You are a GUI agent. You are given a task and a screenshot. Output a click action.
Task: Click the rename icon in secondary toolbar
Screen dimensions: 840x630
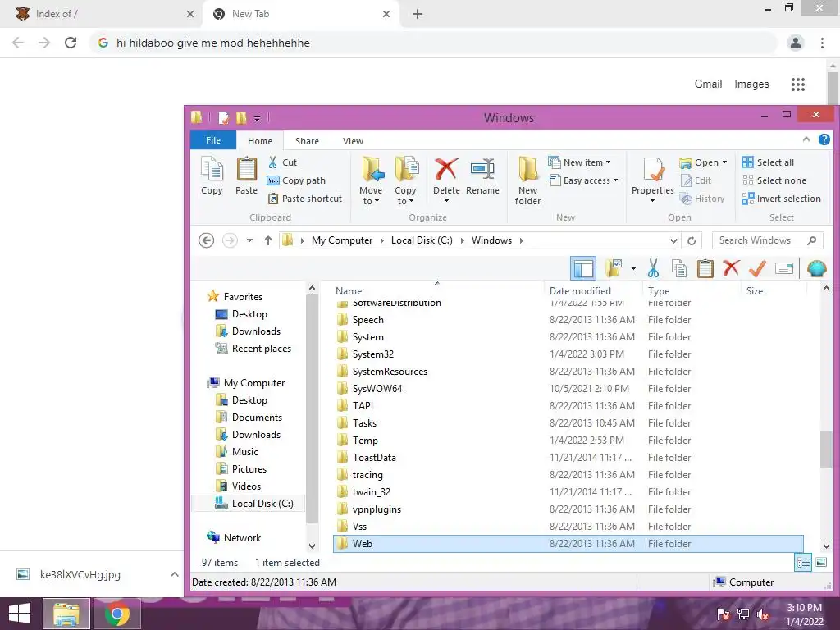[783, 268]
